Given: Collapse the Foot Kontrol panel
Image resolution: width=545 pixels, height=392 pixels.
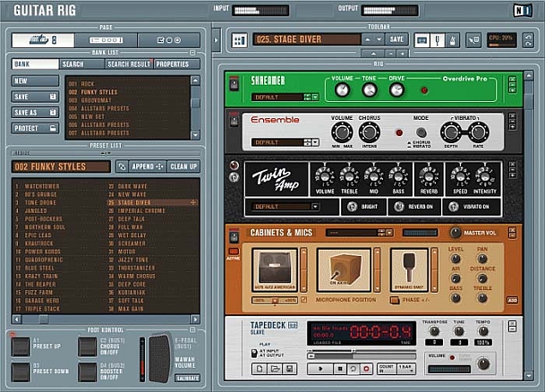Looking at the screenshot, I should point(192,329).
